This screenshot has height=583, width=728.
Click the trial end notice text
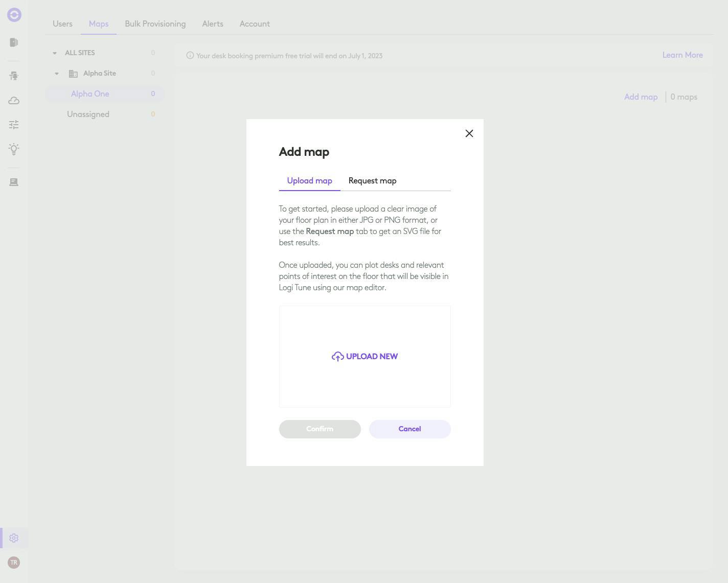click(x=289, y=56)
